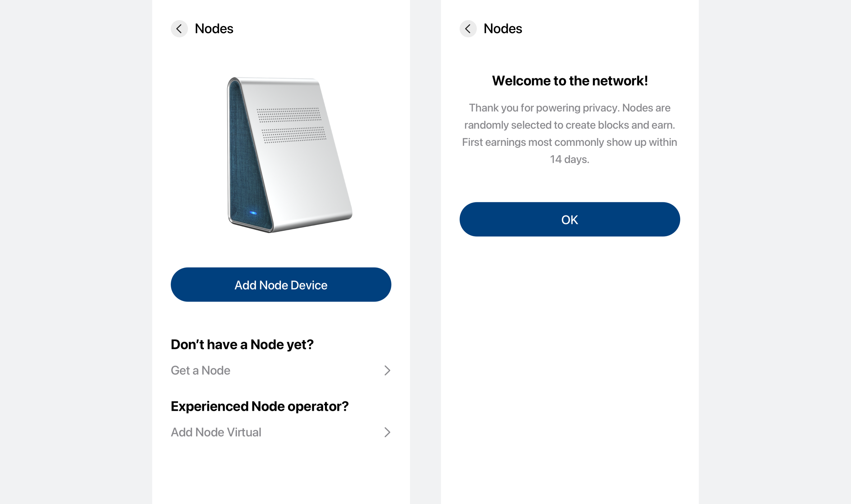Select the Add Node Virtual option

pos(216,432)
